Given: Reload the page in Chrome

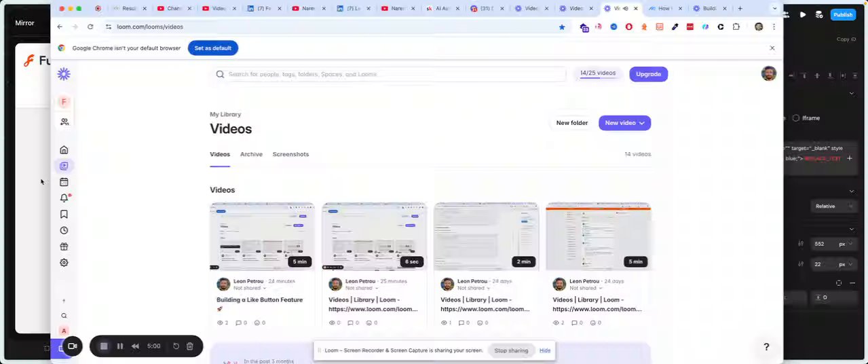Looking at the screenshot, I should (90, 26).
